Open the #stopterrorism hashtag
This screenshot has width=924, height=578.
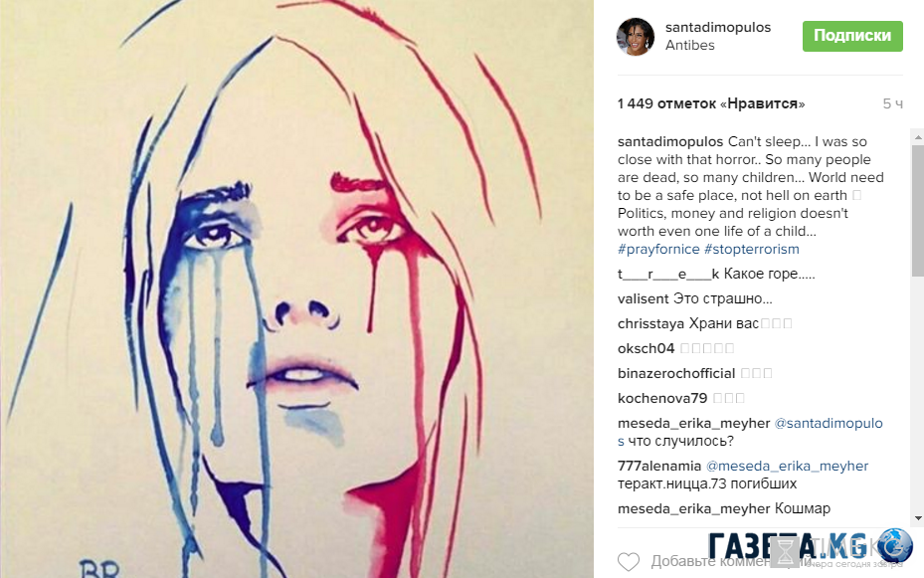(x=751, y=250)
